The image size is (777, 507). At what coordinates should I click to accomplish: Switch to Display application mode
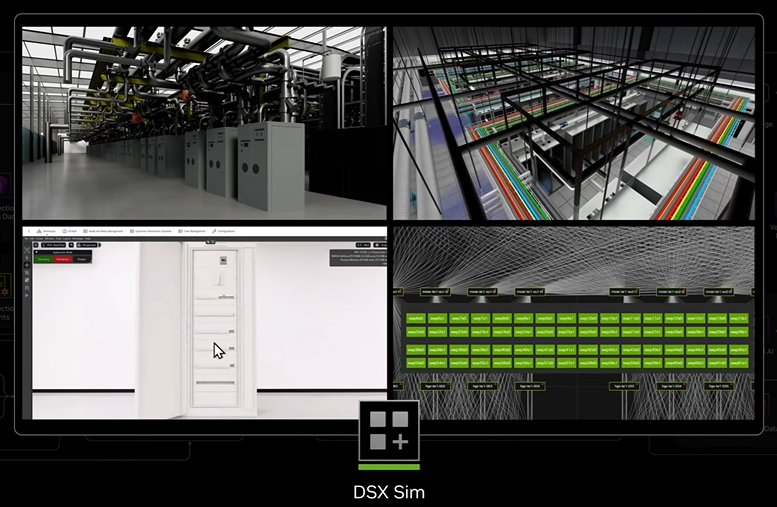[80, 258]
